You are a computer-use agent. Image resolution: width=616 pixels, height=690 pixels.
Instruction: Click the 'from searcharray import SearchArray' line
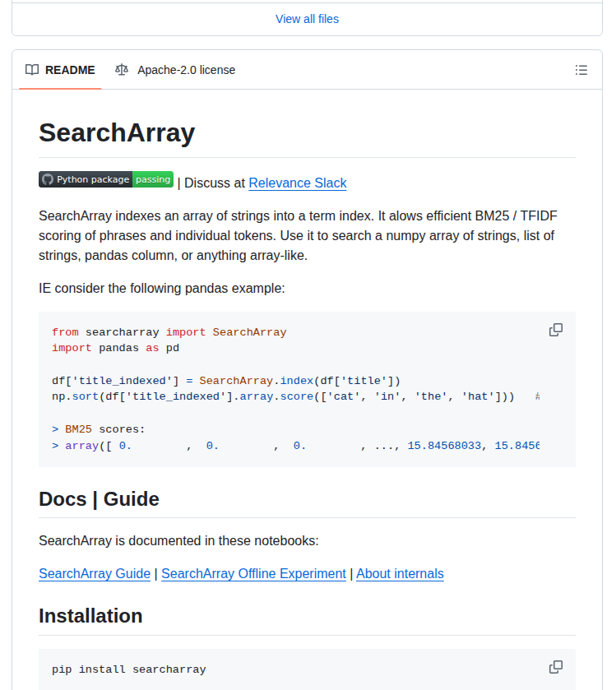coord(169,332)
